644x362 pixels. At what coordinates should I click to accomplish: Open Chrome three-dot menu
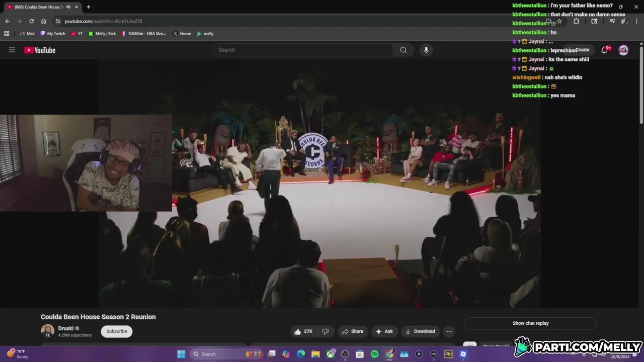pos(637,21)
